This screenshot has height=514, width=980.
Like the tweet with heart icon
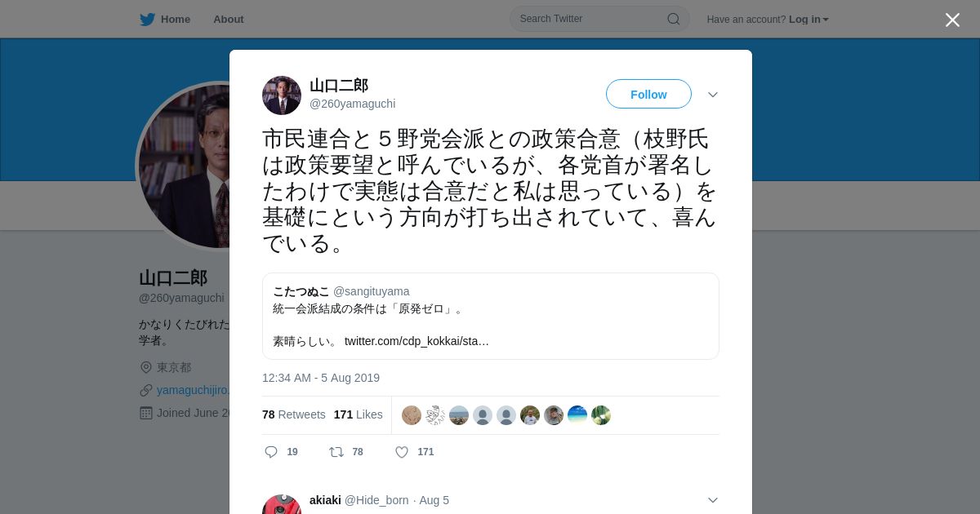pyautogui.click(x=402, y=452)
